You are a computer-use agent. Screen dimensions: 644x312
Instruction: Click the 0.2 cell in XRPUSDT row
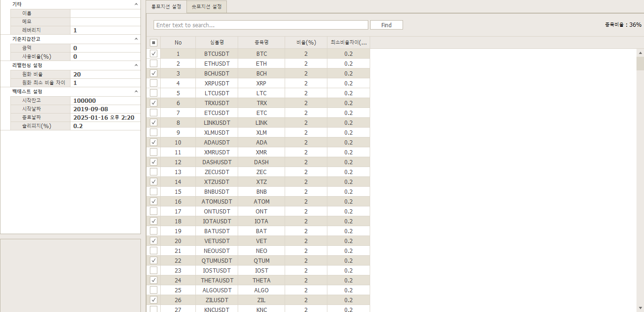click(x=349, y=83)
